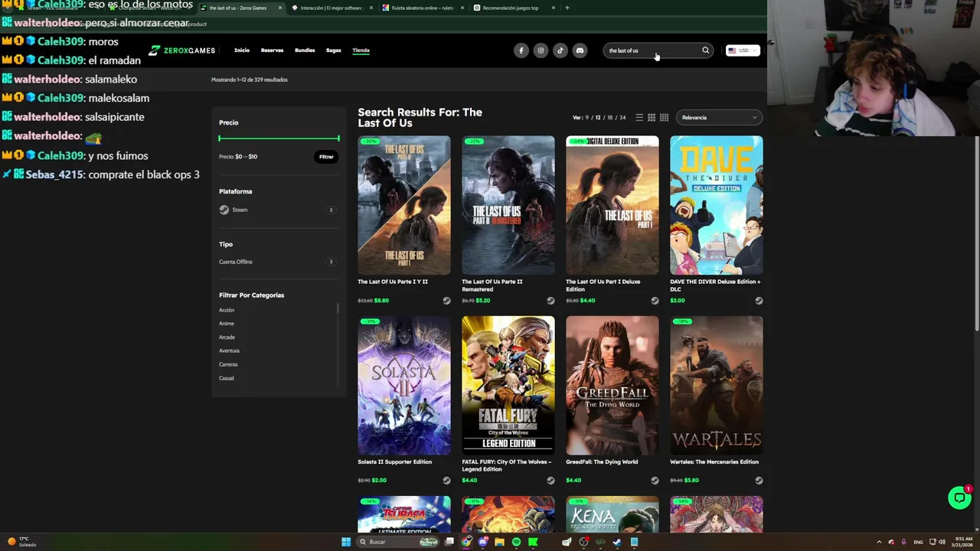
Task: Click the right handle of the price slider
Action: (338, 139)
